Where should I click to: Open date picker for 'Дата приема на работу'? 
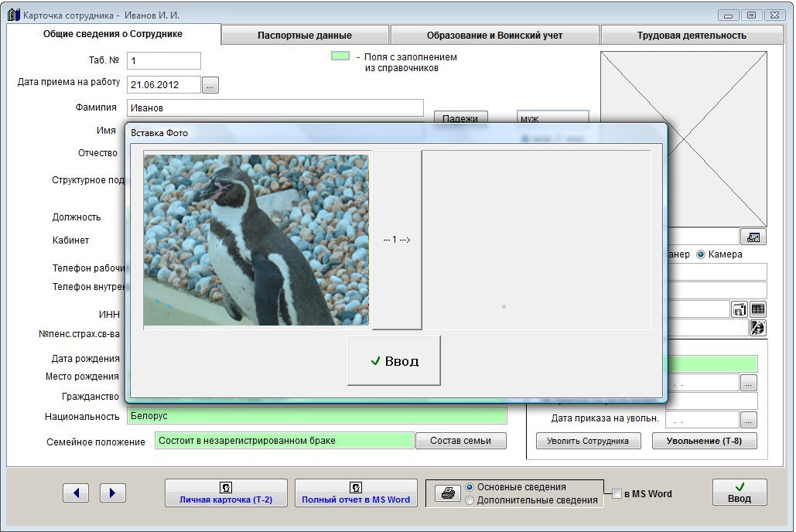pos(210,85)
